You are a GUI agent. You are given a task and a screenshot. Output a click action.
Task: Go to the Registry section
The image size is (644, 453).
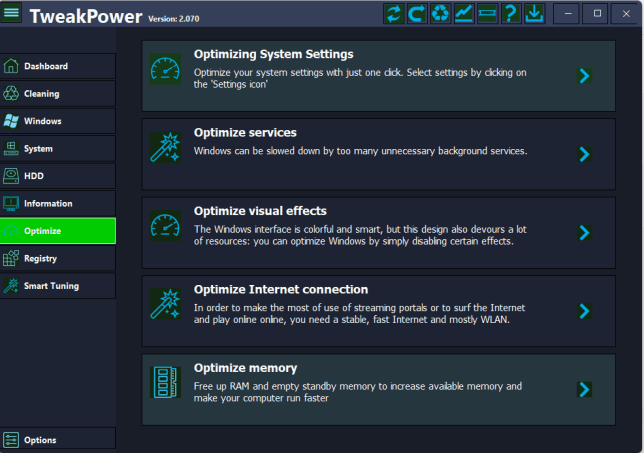[x=58, y=258]
